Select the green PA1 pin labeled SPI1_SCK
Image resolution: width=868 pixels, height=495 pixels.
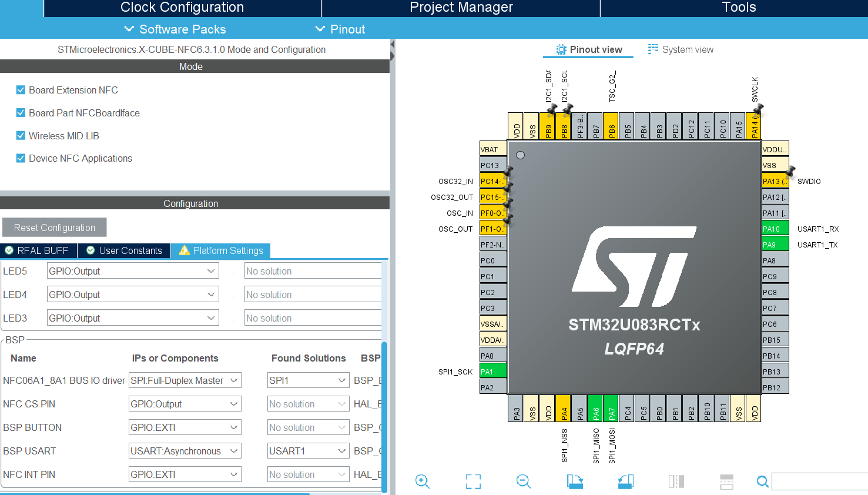[492, 370]
